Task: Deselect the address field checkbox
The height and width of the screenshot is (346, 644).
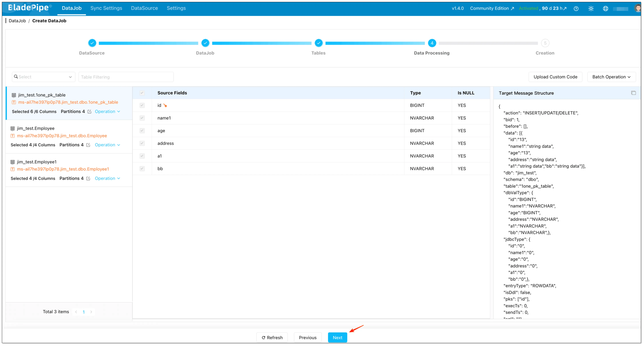Action: (142, 143)
